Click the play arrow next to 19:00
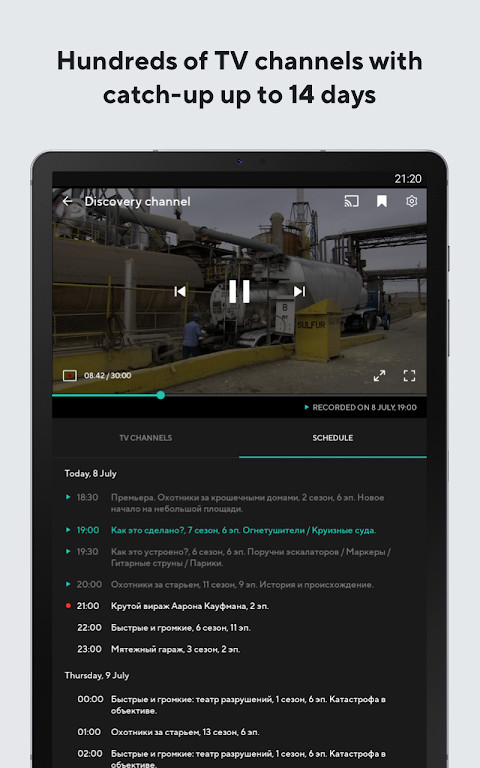Viewport: 480px width, 768px height. pos(68,530)
